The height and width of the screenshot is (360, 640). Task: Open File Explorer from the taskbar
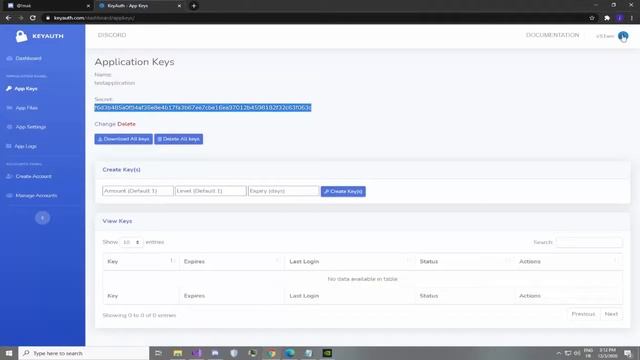[x=178, y=353]
